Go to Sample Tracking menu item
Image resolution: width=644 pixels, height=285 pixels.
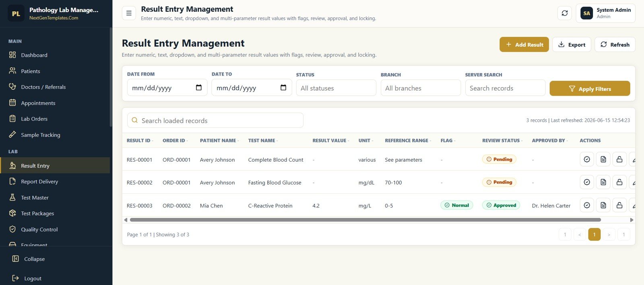(55, 135)
